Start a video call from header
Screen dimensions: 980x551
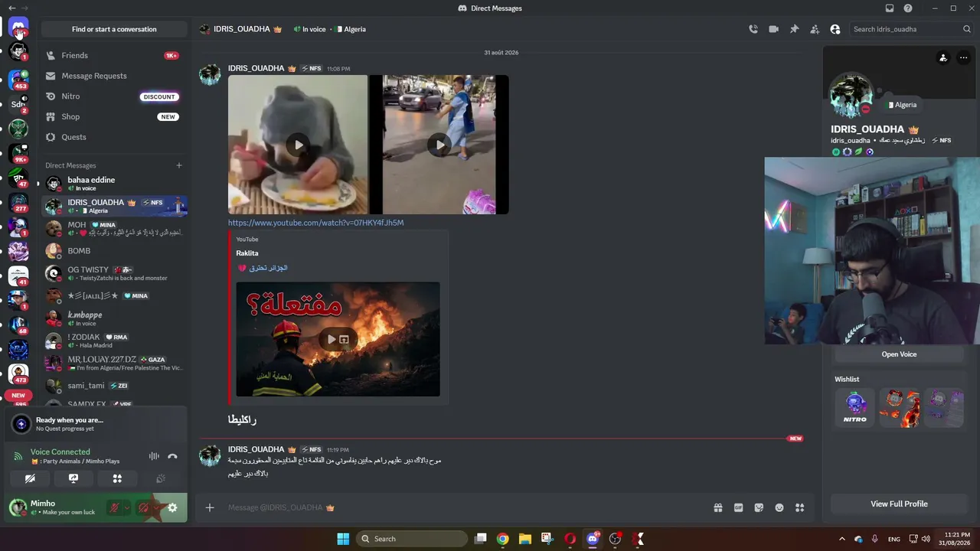(x=773, y=29)
